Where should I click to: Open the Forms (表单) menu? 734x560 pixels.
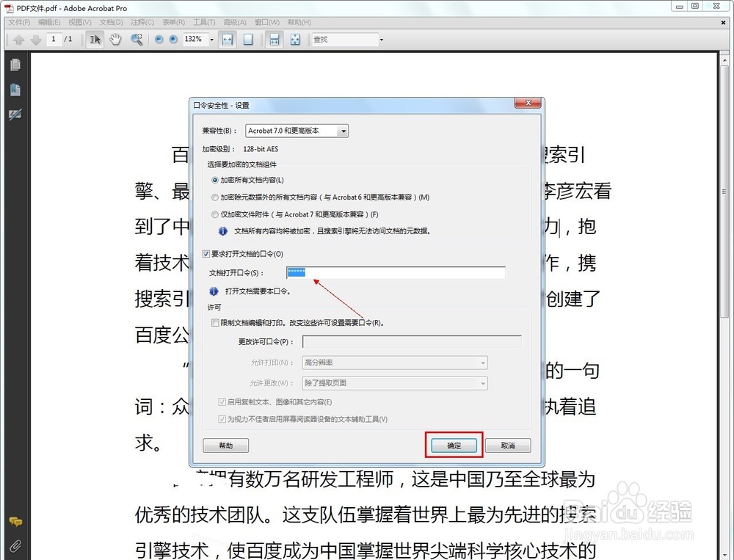coord(174,22)
